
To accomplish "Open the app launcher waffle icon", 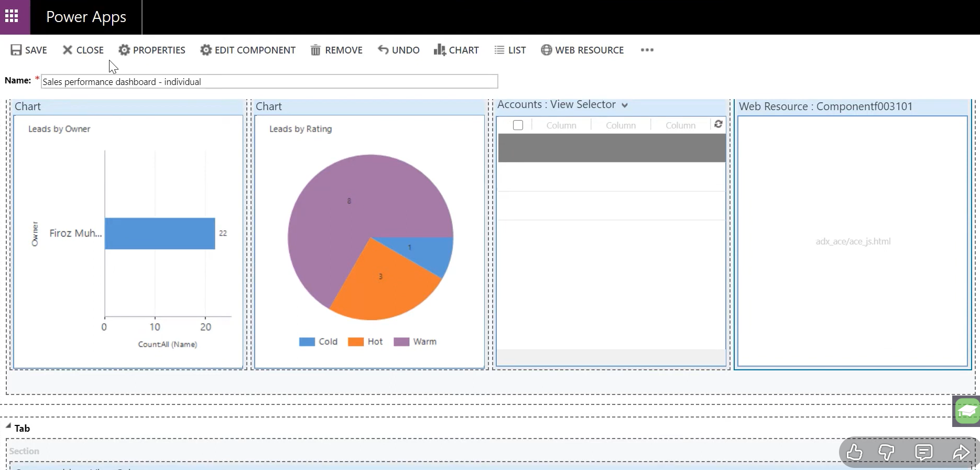I will [x=12, y=16].
